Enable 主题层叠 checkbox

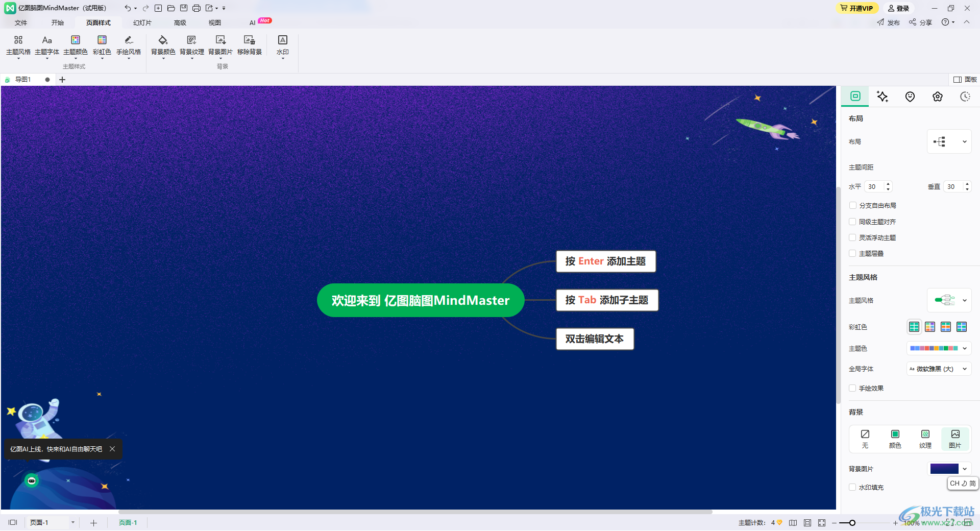[852, 253]
